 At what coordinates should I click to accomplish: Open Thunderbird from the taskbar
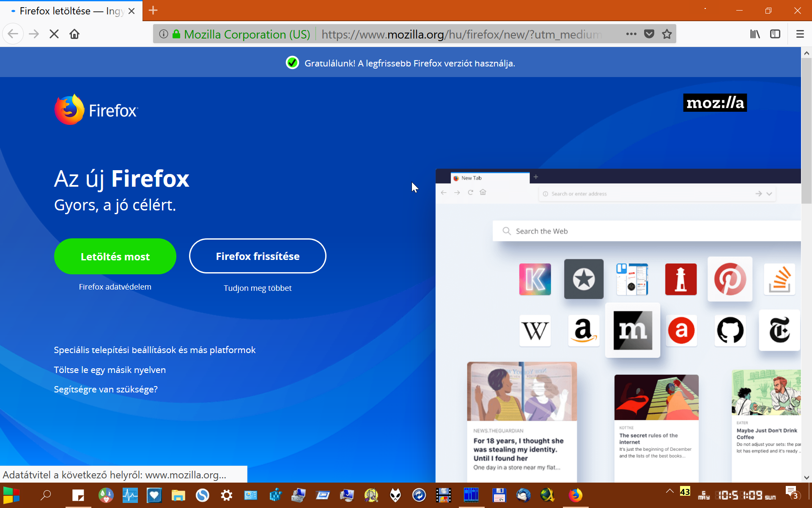point(523,495)
